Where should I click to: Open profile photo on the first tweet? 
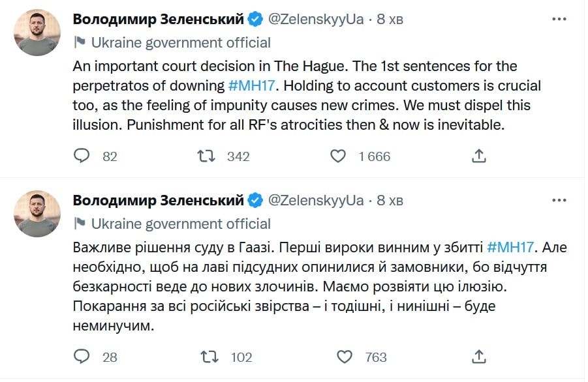[39, 33]
